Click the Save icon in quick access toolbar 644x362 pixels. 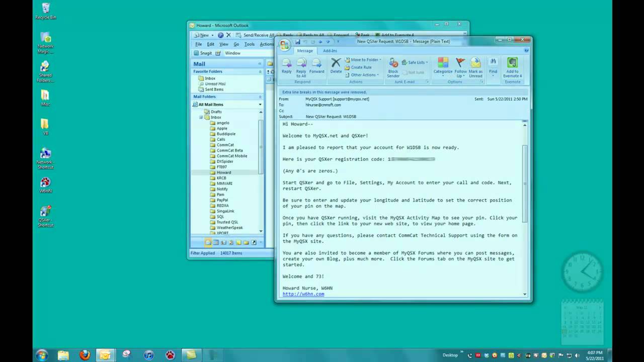[298, 42]
